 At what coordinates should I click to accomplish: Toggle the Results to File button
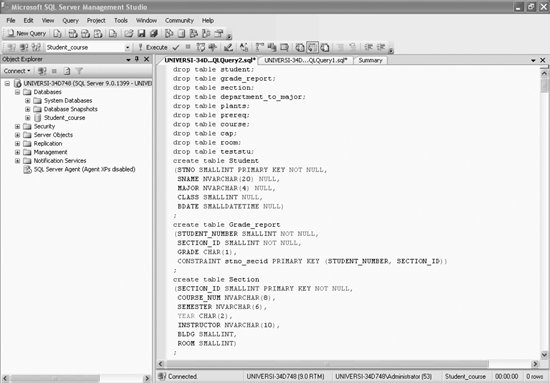click(x=325, y=47)
